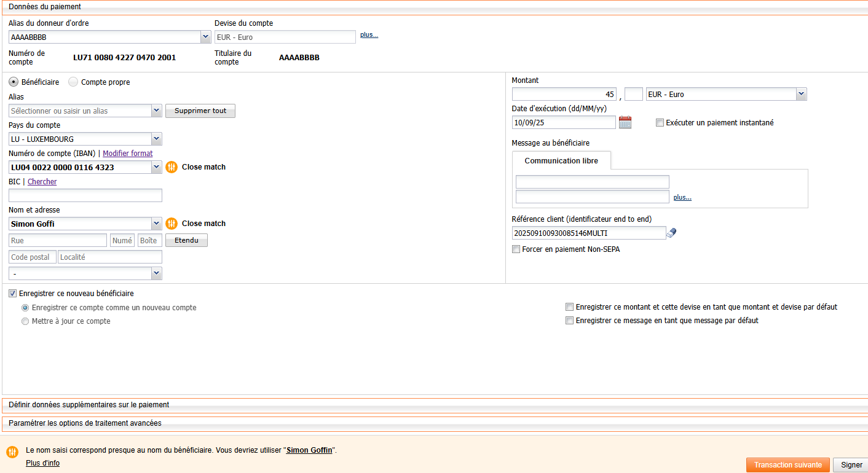
Task: Click the warning icon in the bottom notification
Action: click(x=12, y=452)
